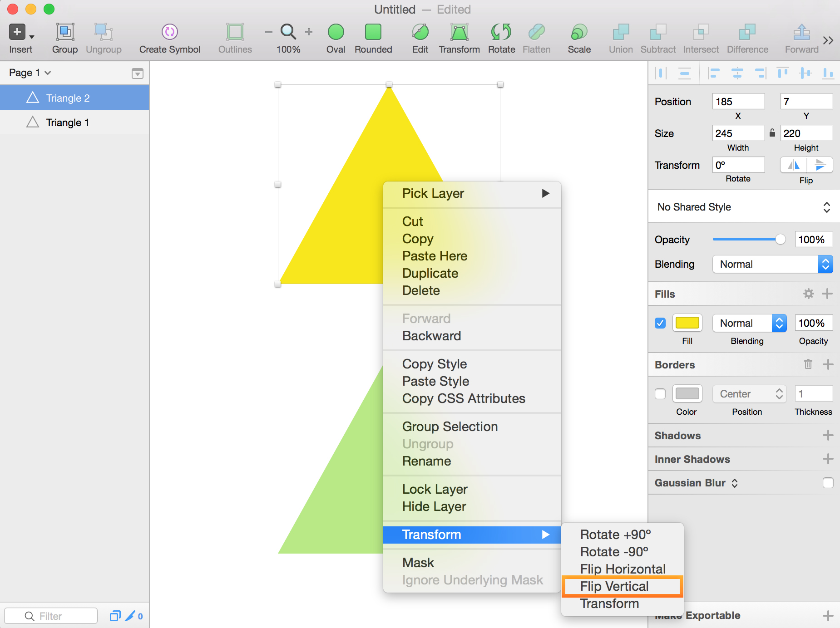This screenshot has height=628, width=840.
Task: Click the Edit toolbar icon
Action: 420,32
